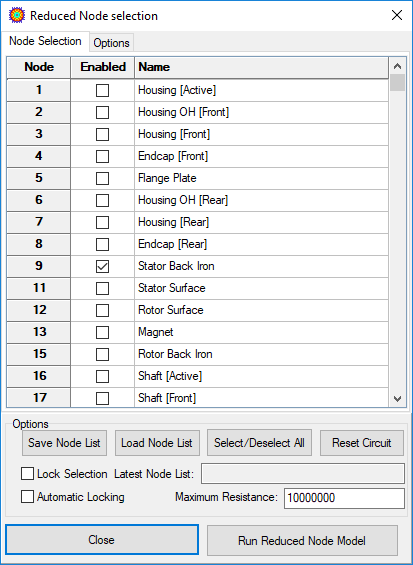Click the scrollbar down arrow
This screenshot has width=413, height=565.
pos(398,399)
